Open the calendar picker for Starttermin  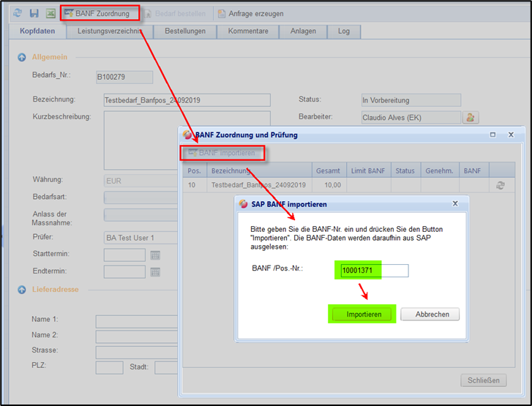155,255
